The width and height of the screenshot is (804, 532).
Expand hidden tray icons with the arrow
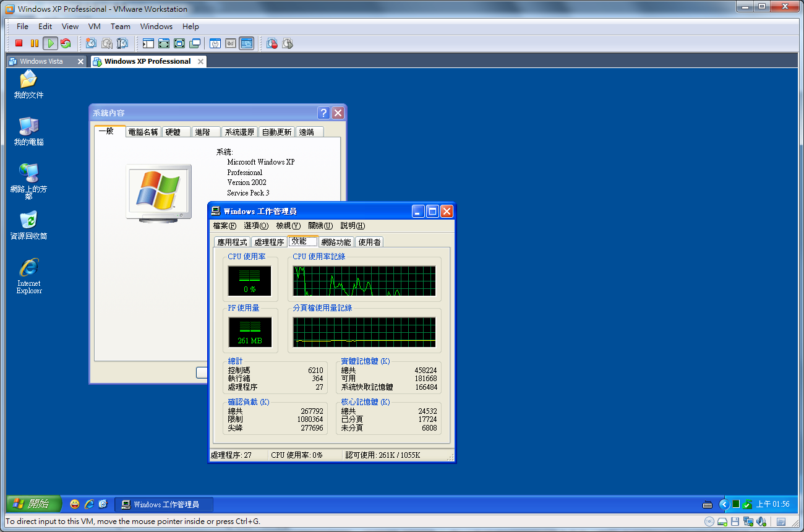click(724, 504)
